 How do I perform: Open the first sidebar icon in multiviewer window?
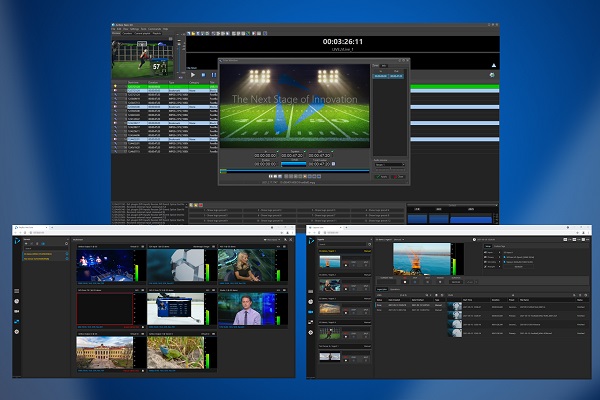(x=16, y=291)
